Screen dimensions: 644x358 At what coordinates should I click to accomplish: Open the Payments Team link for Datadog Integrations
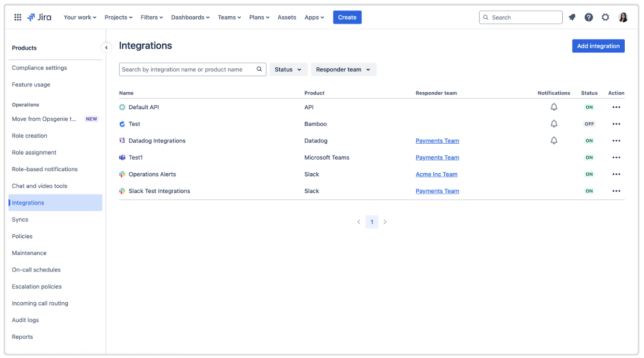pyautogui.click(x=437, y=140)
